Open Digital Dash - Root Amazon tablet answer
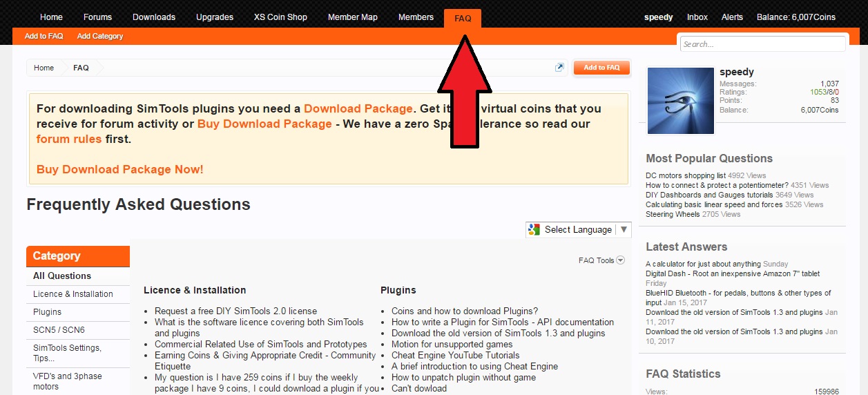 [x=733, y=273]
